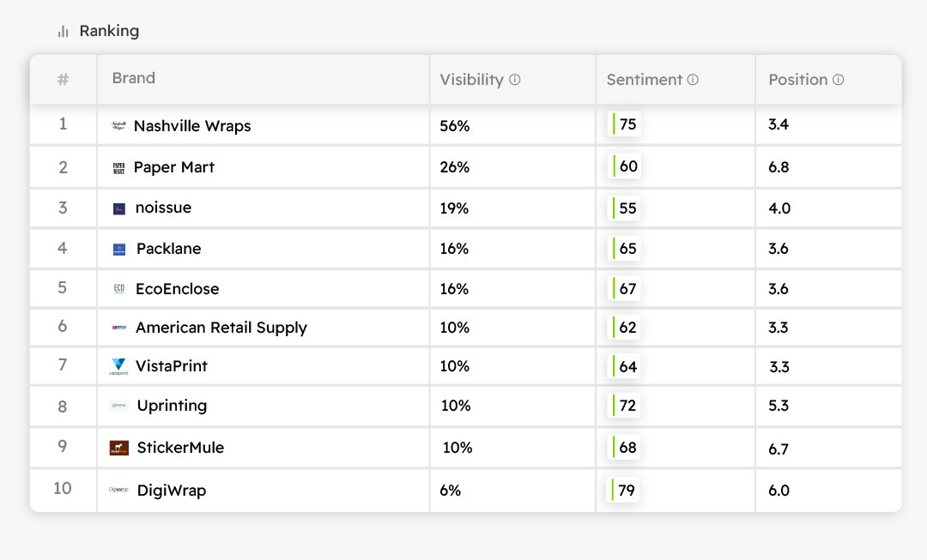The width and height of the screenshot is (927, 560).
Task: Click the StickerMule logo icon
Action: point(118,448)
